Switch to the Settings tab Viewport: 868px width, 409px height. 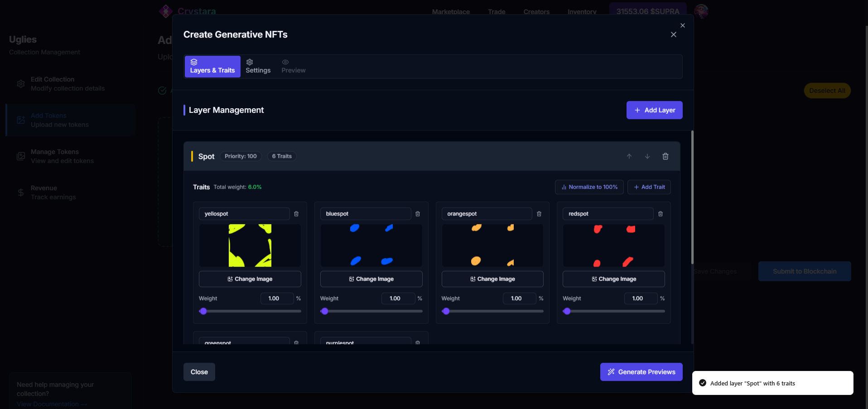[258, 67]
